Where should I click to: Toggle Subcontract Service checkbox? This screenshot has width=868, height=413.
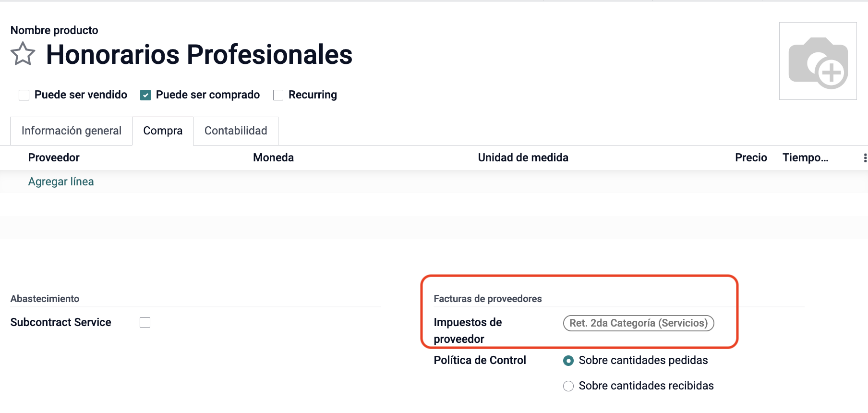point(145,323)
